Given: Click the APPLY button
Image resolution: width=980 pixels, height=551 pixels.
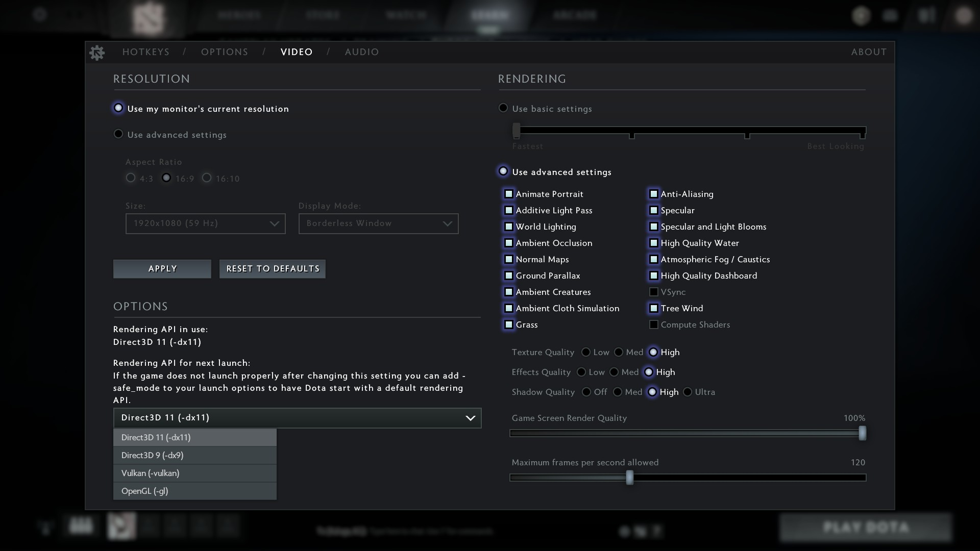Looking at the screenshot, I should coord(162,268).
